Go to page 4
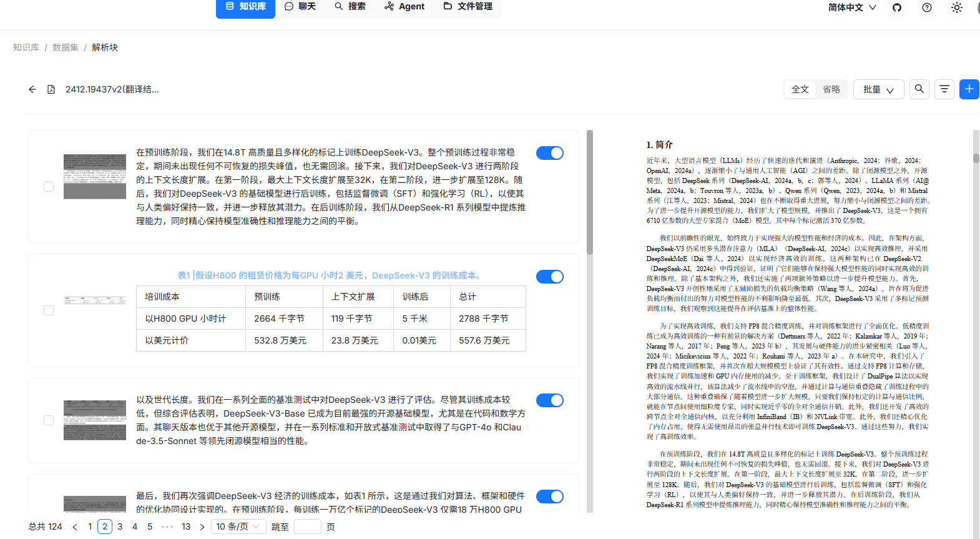Screen dimensions: 980x539 [135, 527]
